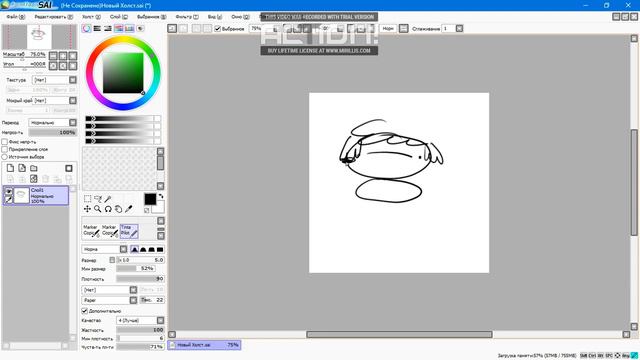Toggle the RGB slider panel icon
The image size is (640, 360).
point(97,28)
